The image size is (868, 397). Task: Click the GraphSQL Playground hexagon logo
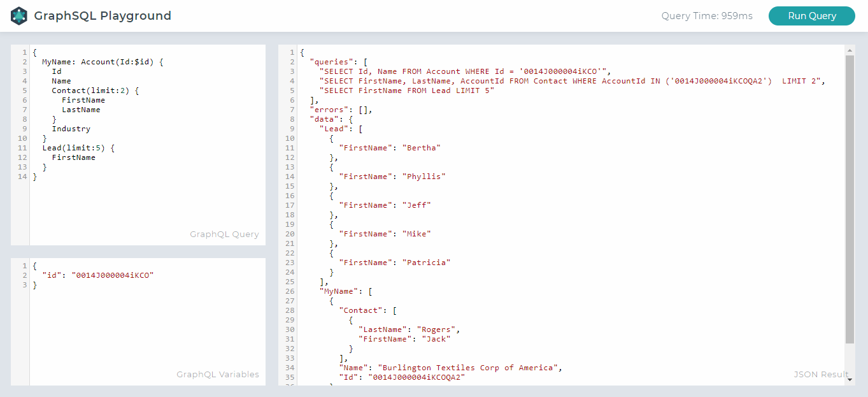18,15
